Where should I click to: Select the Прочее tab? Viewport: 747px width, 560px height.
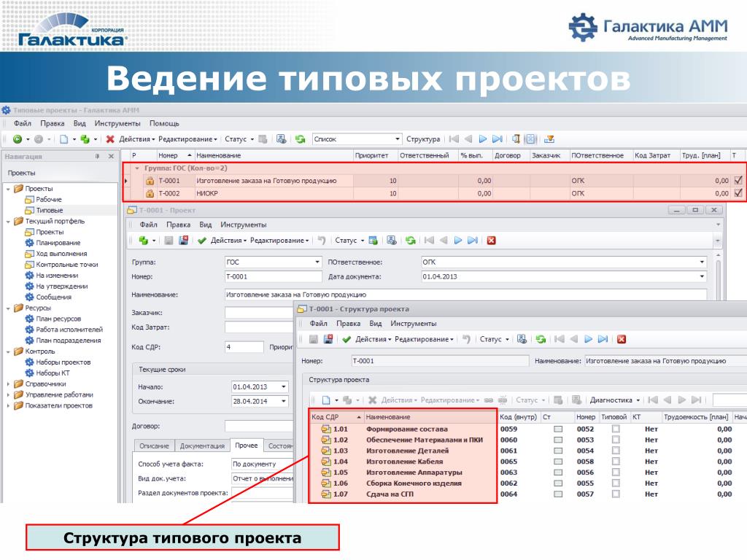(x=247, y=446)
